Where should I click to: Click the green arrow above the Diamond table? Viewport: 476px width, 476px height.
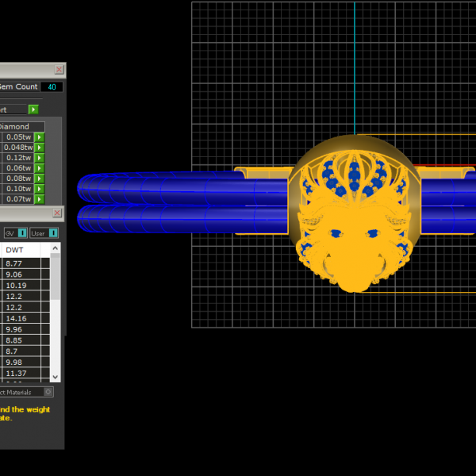tap(33, 109)
